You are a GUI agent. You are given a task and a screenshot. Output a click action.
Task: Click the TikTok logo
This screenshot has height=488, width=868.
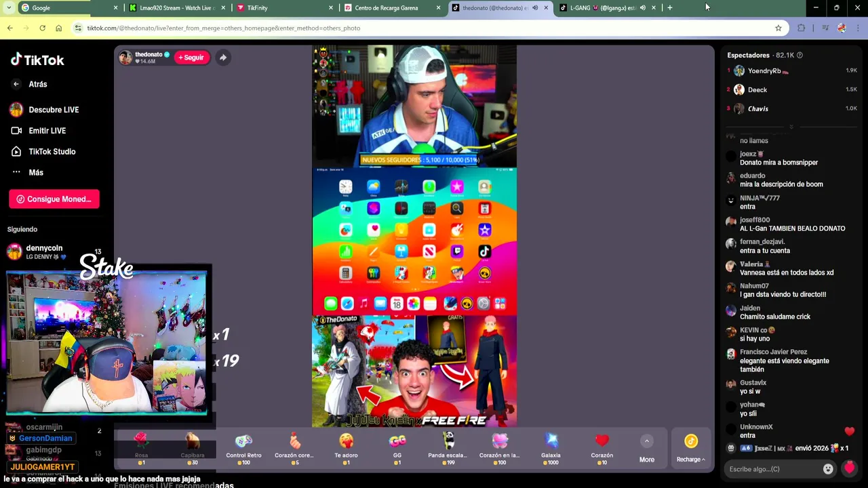[37, 60]
